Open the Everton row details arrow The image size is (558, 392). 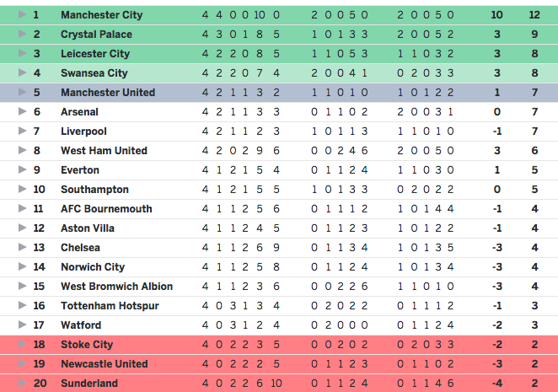click(22, 170)
